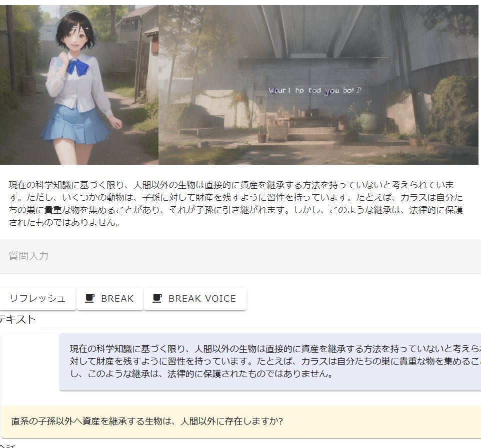Viewport: 481px width, 448px height.
Task: Click the yellow user question bubble
Action: click(x=240, y=422)
